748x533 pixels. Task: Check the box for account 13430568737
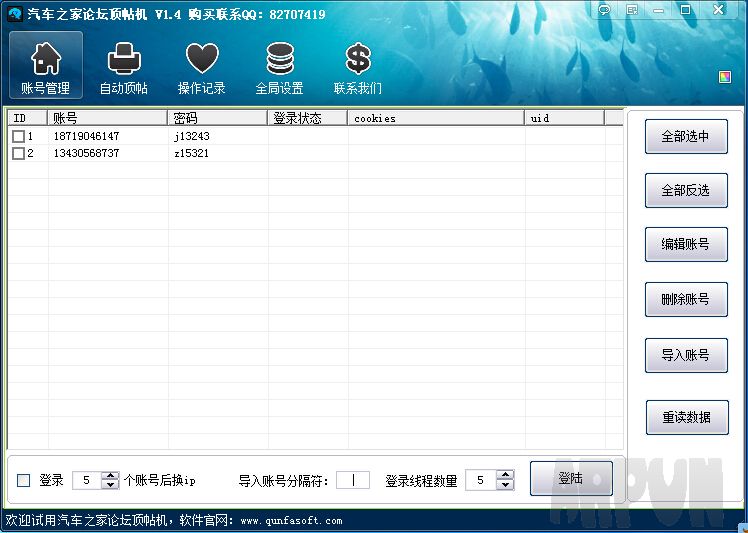(x=18, y=154)
